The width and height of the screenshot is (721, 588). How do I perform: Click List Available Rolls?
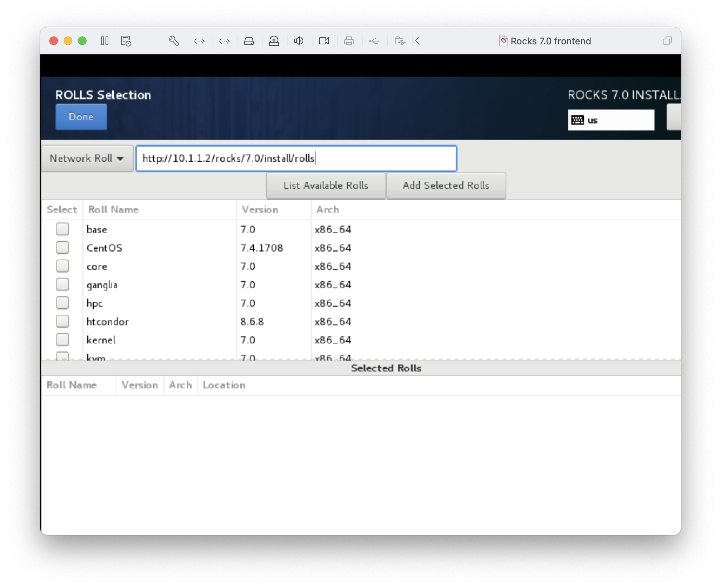(x=326, y=185)
